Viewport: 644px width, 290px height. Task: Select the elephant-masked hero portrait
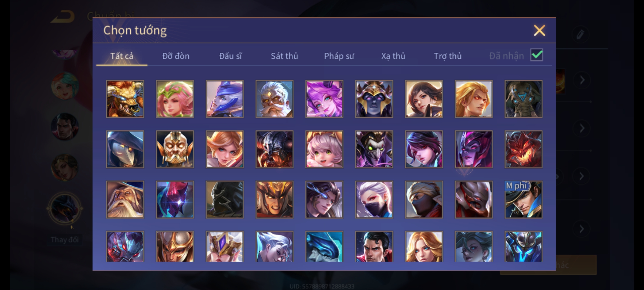point(524,99)
